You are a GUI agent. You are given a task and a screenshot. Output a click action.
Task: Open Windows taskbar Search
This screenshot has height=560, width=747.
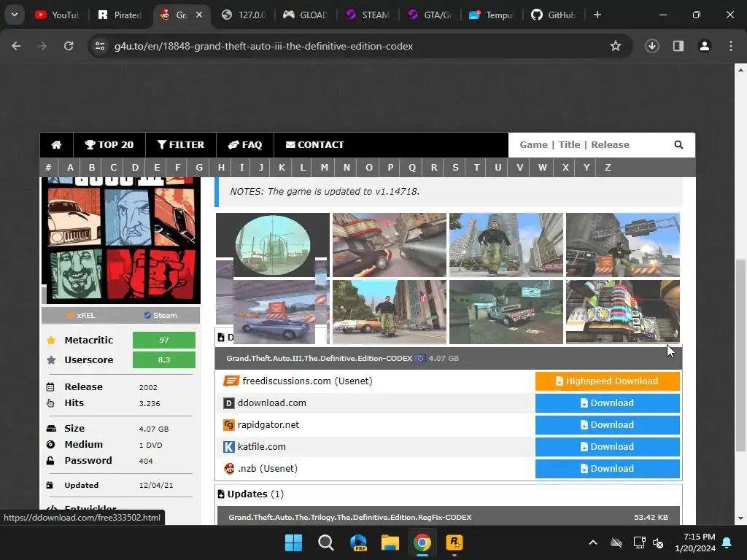coord(326,542)
